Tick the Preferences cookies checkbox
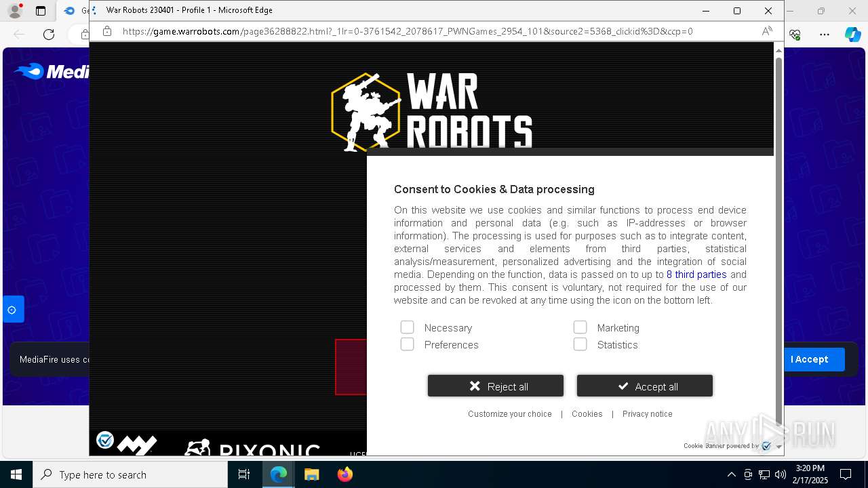Screen dimensions: 868x488 click(407, 344)
